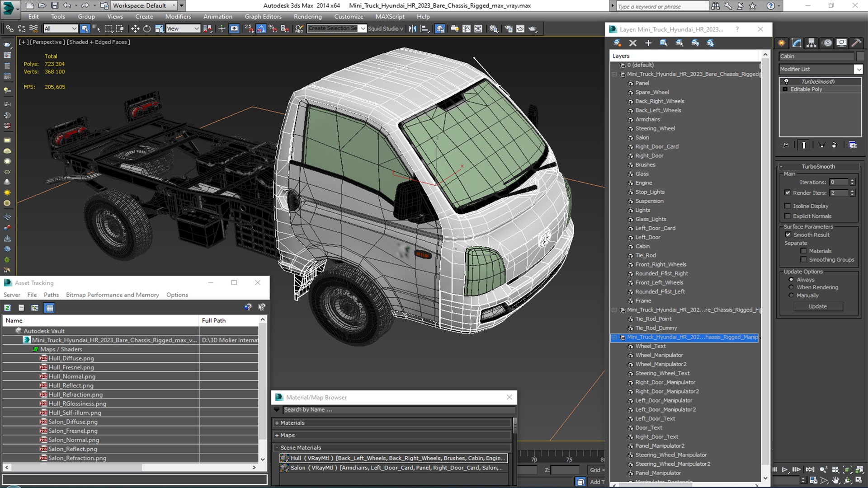Open selection filter All dropdown
The width and height of the screenshot is (868, 488).
click(61, 28)
